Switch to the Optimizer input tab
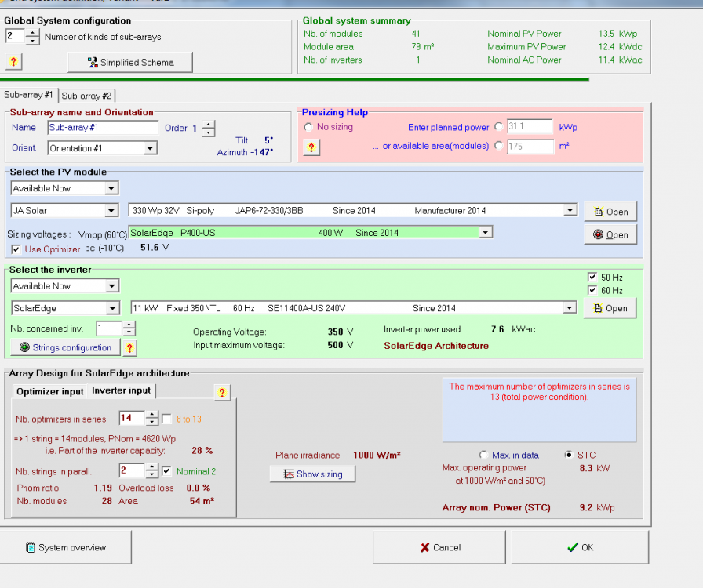703x588 pixels. coord(49,391)
